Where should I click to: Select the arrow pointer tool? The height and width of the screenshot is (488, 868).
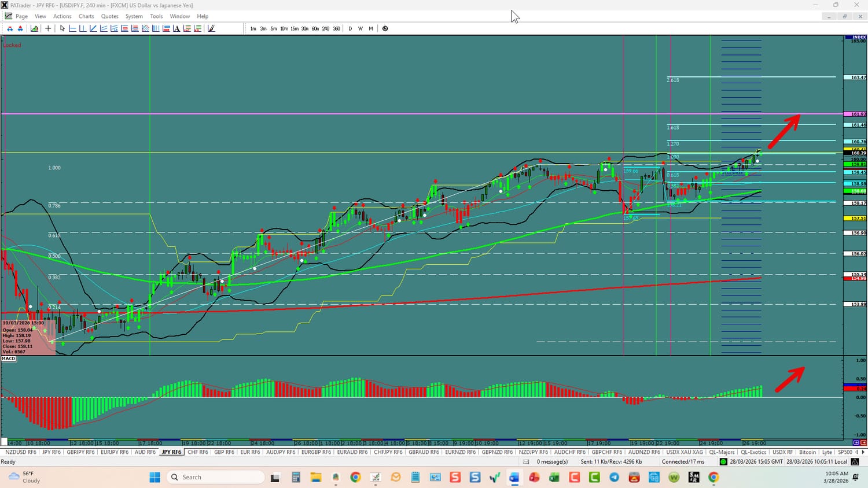tap(62, 28)
